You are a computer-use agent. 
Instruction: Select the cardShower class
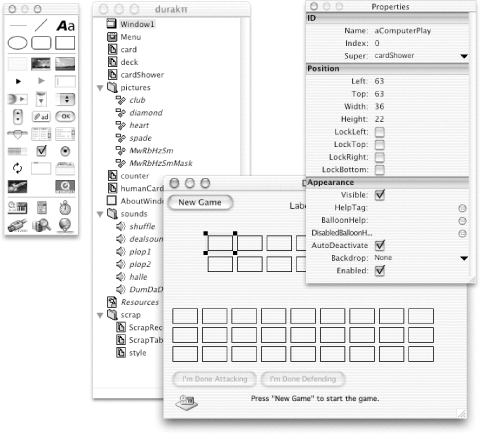tap(142, 75)
